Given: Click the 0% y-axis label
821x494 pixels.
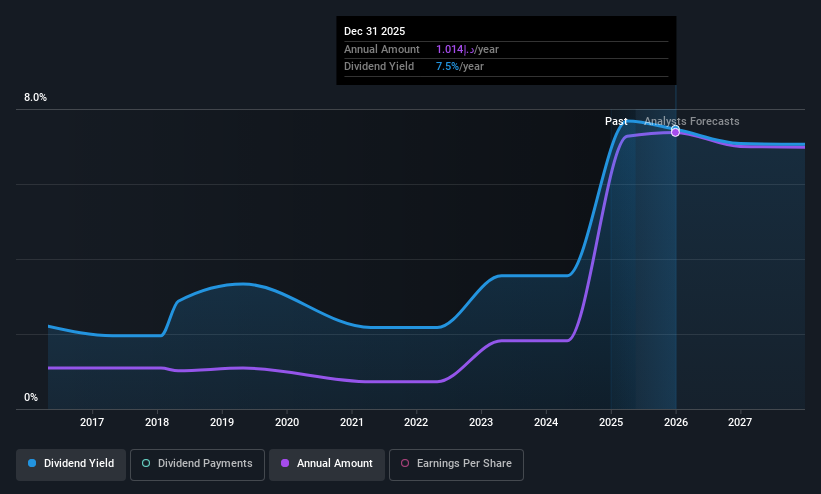Looking at the screenshot, I should (31, 398).
